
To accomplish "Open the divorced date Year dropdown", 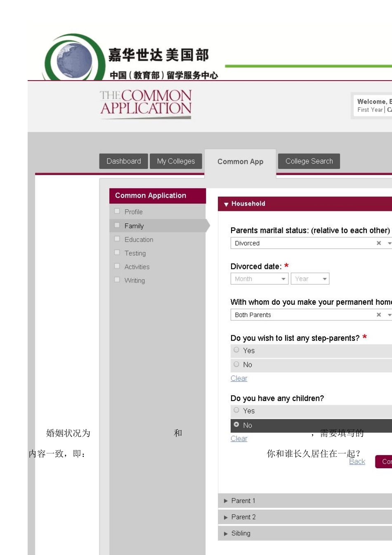I will coord(310,279).
